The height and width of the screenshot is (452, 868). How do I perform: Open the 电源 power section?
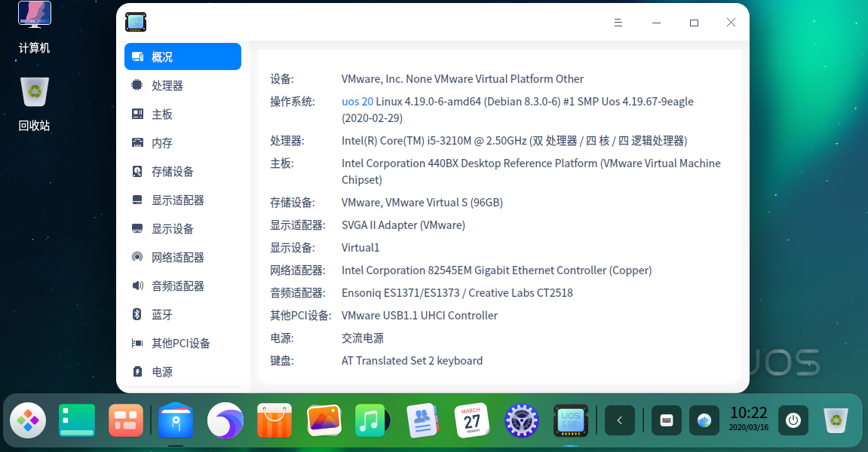click(x=182, y=372)
